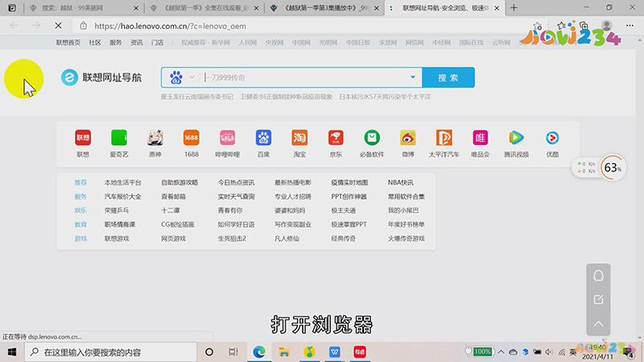Select the 游戏 category row

coord(80,238)
